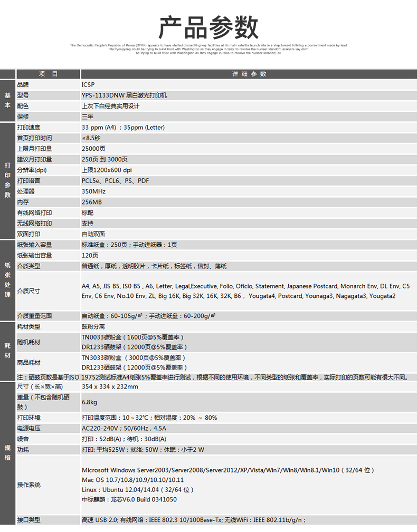Click model value YPS-1133DNW 黑白激光打印机
417x532 pixels.
[x=124, y=95]
